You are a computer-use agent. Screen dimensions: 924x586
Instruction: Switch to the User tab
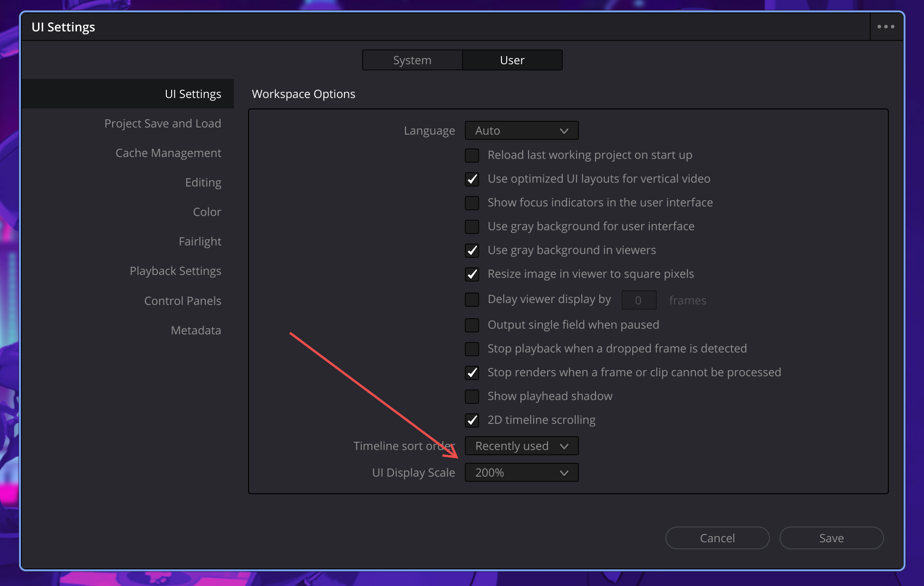(512, 60)
